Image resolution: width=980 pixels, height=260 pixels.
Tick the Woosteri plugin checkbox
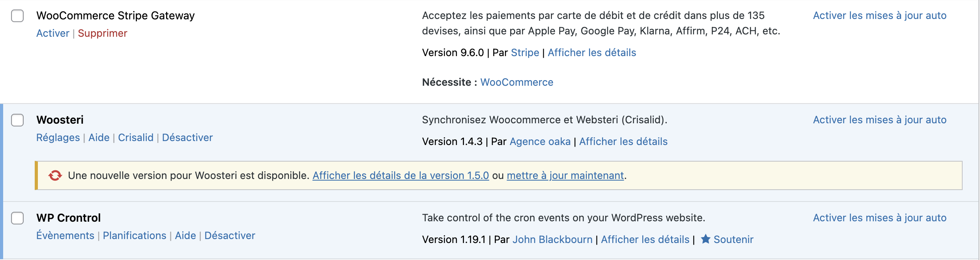(17, 120)
